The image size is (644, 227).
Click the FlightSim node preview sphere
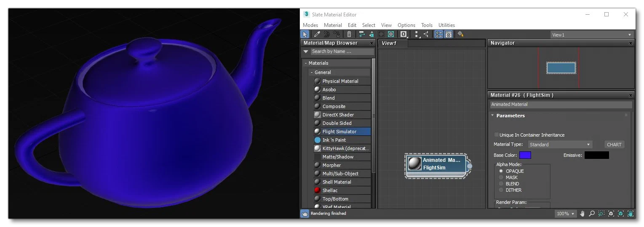(415, 164)
